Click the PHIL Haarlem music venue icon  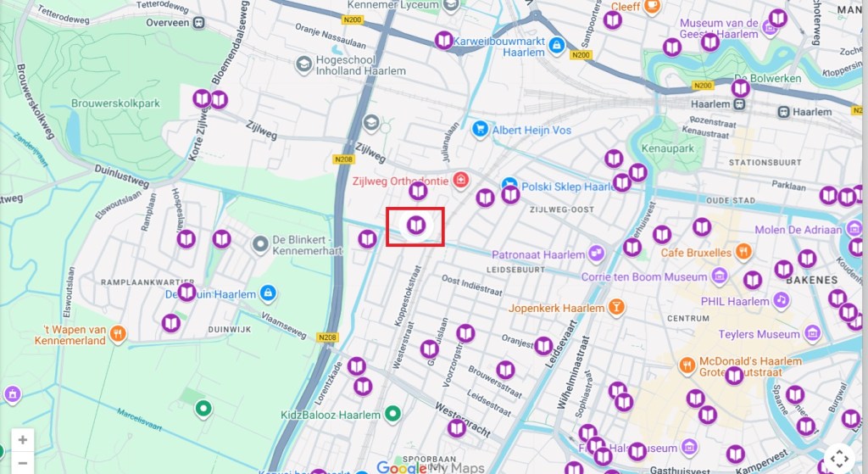781,300
